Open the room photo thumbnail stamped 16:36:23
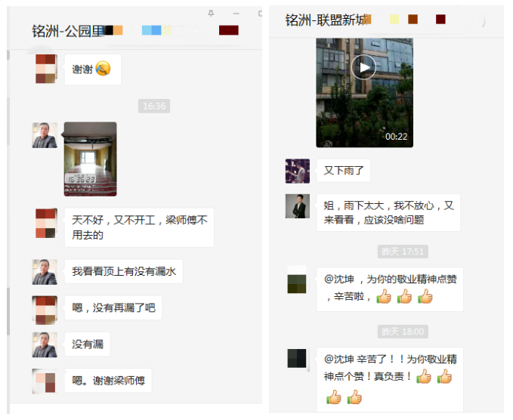 pyautogui.click(x=91, y=159)
